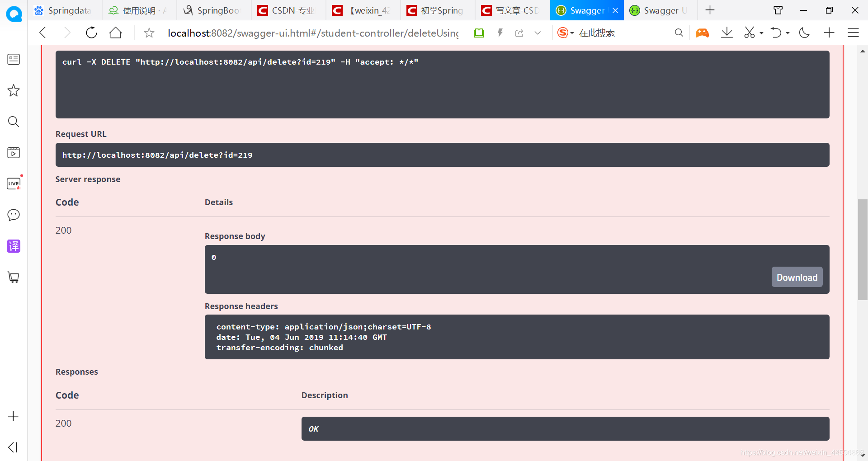Expand the undo close dropdown arrow
Viewport: 868px width, 461px height.
(788, 33)
